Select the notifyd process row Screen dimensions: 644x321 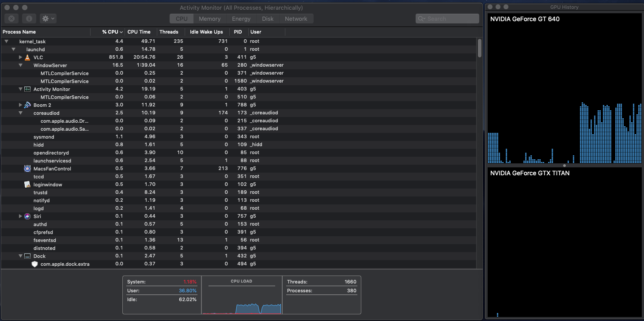pyautogui.click(x=239, y=200)
